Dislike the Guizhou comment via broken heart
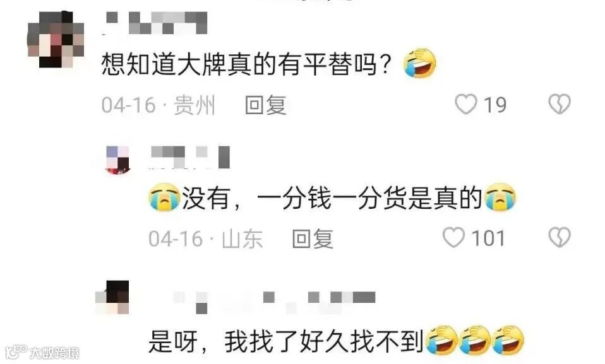Image resolution: width=605 pixels, height=364 pixels. coord(560,104)
